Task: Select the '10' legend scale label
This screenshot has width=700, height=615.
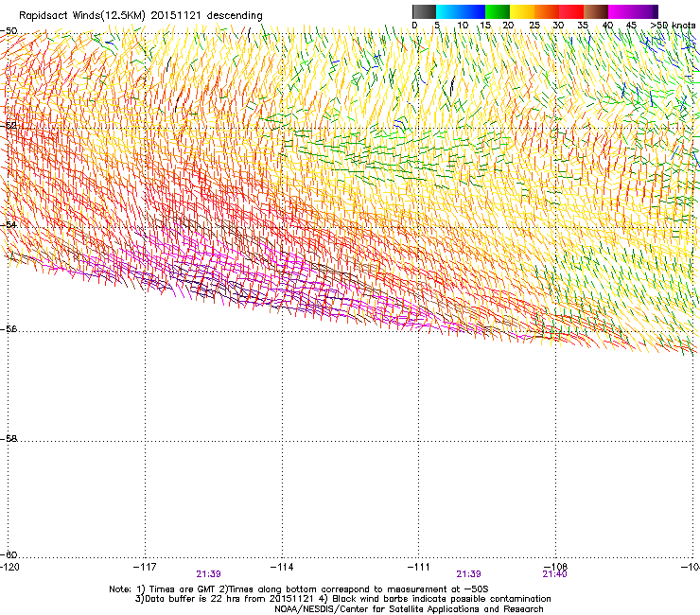Action: (463, 25)
